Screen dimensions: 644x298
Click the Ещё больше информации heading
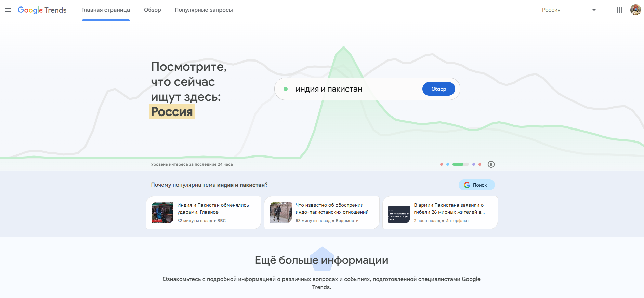pyautogui.click(x=321, y=260)
